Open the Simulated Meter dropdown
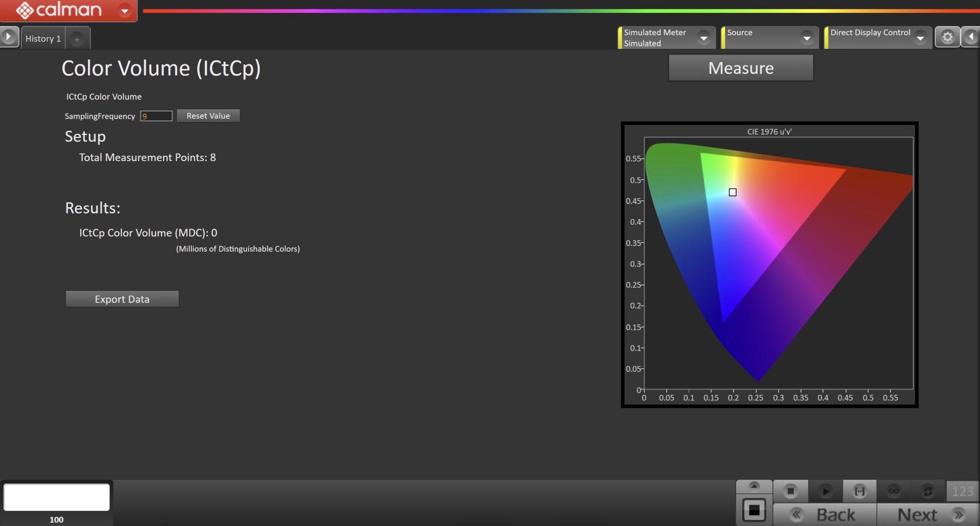Viewport: 980px width, 526px height. pos(703,38)
